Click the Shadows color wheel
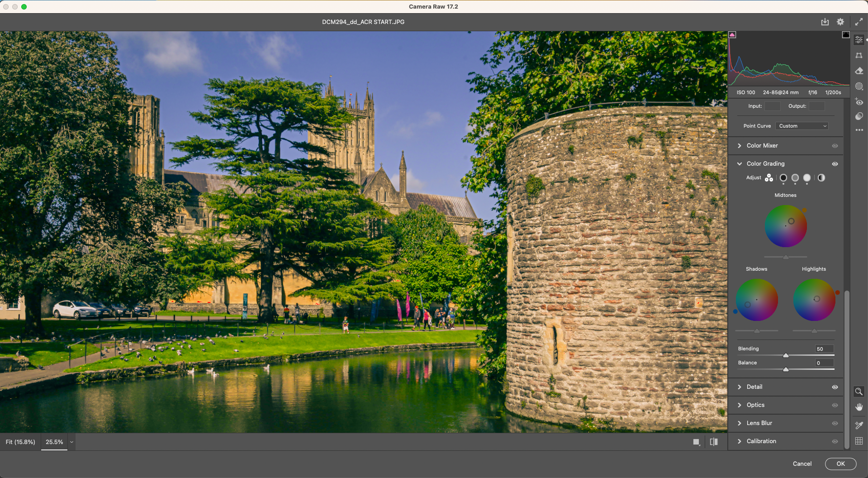 pyautogui.click(x=757, y=300)
